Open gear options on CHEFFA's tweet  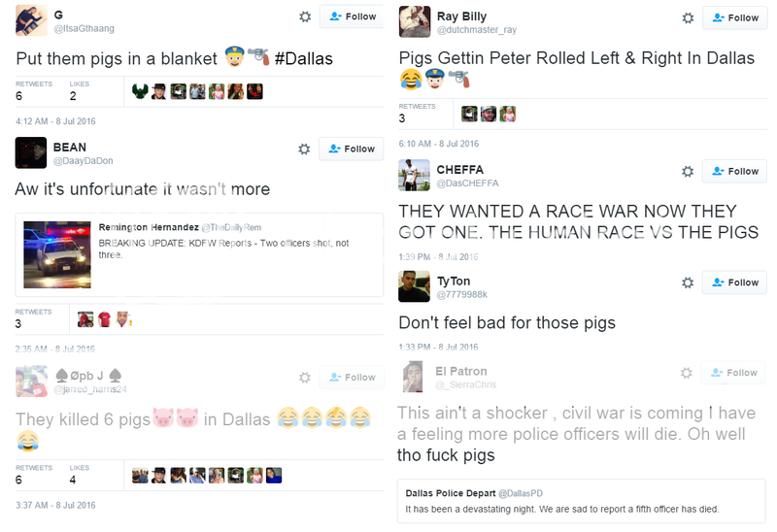(x=688, y=172)
